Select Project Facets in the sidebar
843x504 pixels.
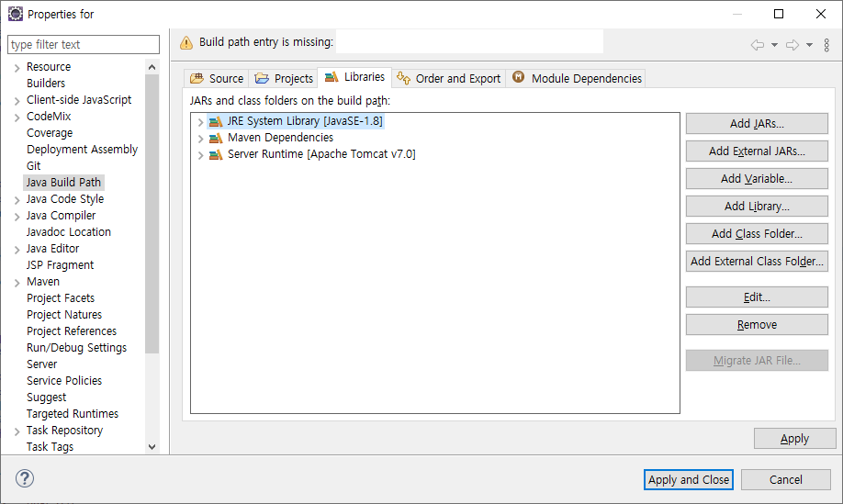(x=61, y=298)
